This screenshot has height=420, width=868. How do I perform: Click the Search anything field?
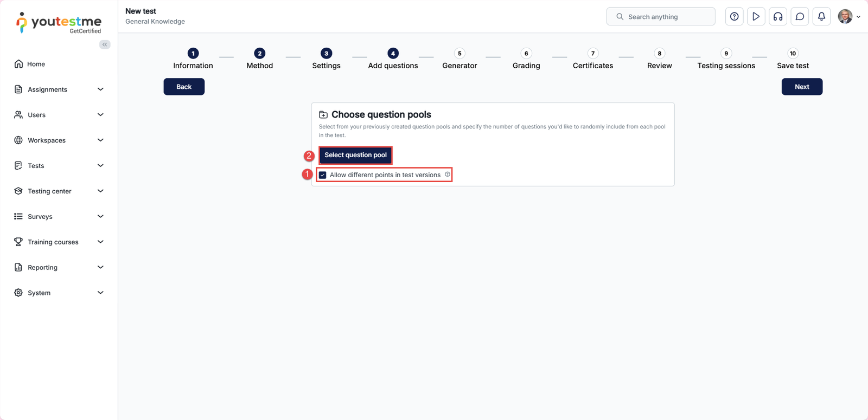pos(661,17)
